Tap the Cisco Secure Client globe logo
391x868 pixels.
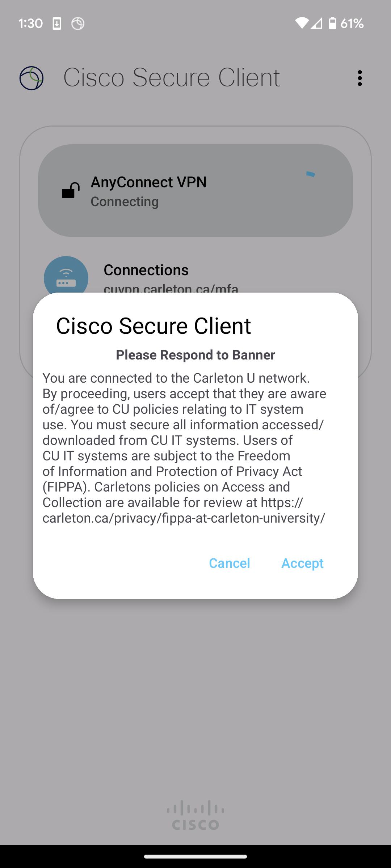click(31, 78)
